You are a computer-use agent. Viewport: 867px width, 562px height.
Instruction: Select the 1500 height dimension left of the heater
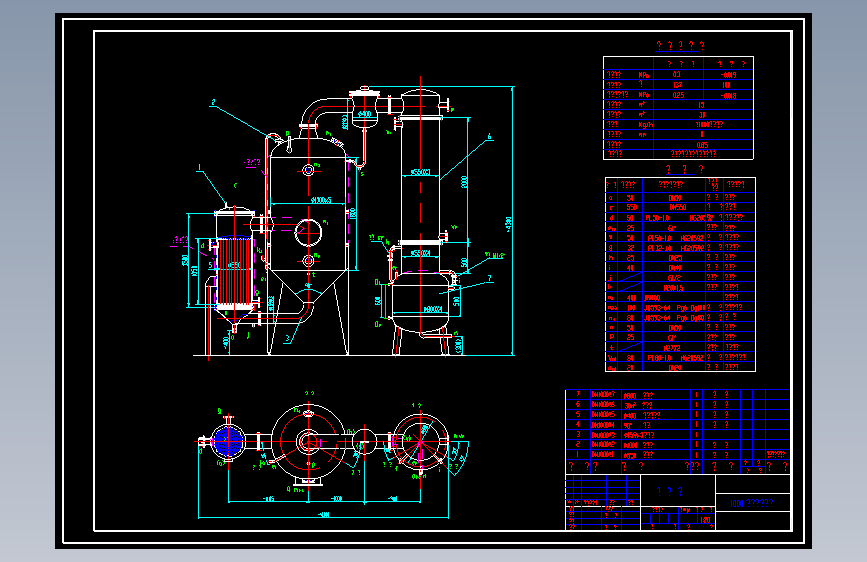[185, 259]
